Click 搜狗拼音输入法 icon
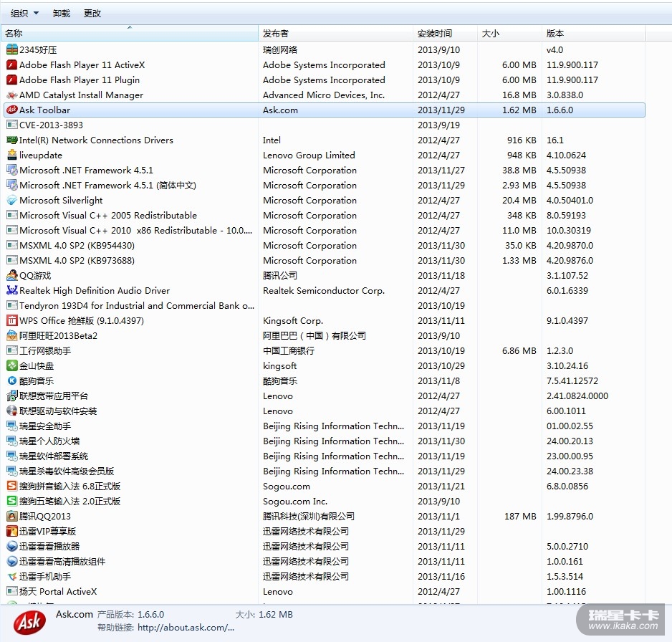Viewport: 672px width, 642px height. (x=12, y=486)
